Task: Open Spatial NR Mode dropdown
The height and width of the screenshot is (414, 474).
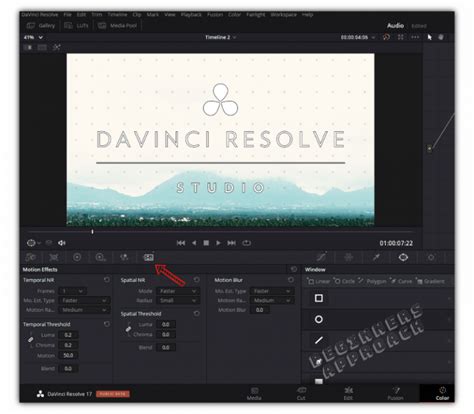Action: [x=178, y=291]
